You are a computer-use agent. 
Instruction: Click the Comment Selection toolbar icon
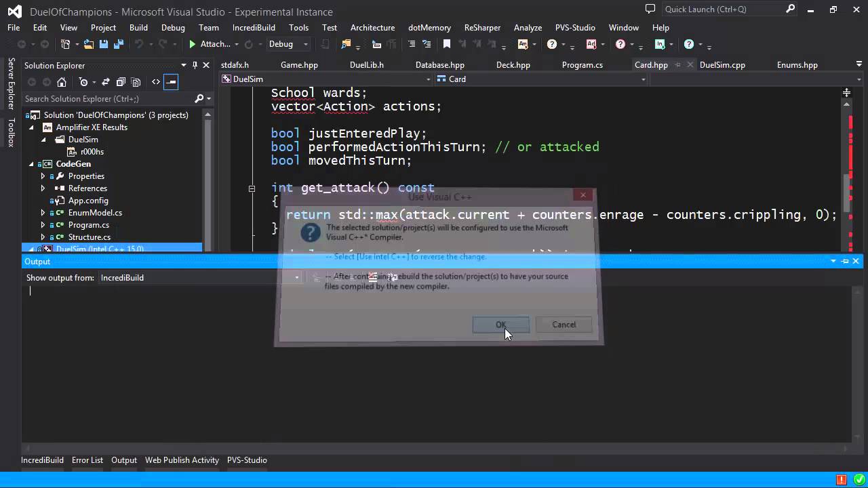(411, 44)
